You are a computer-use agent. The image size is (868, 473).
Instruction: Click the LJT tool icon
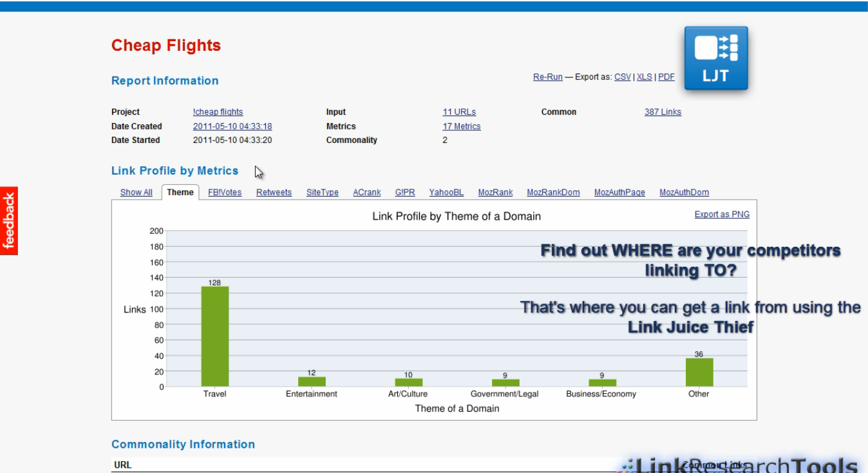(x=715, y=58)
